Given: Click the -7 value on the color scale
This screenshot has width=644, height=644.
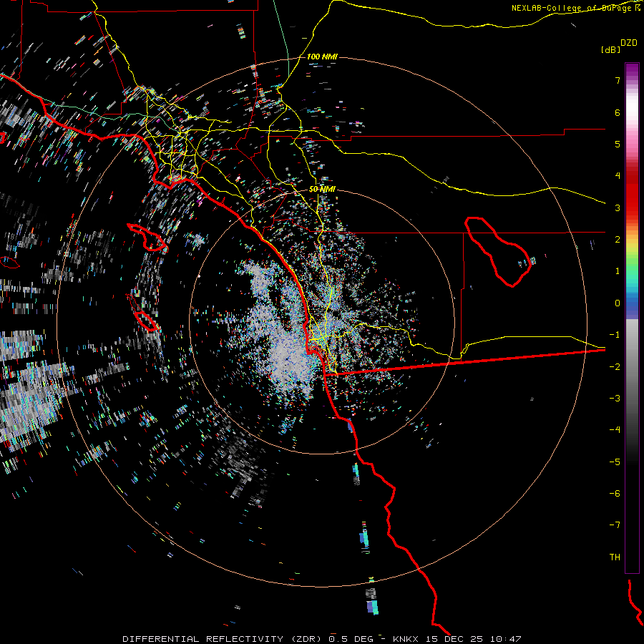Looking at the screenshot, I should pos(615,525).
